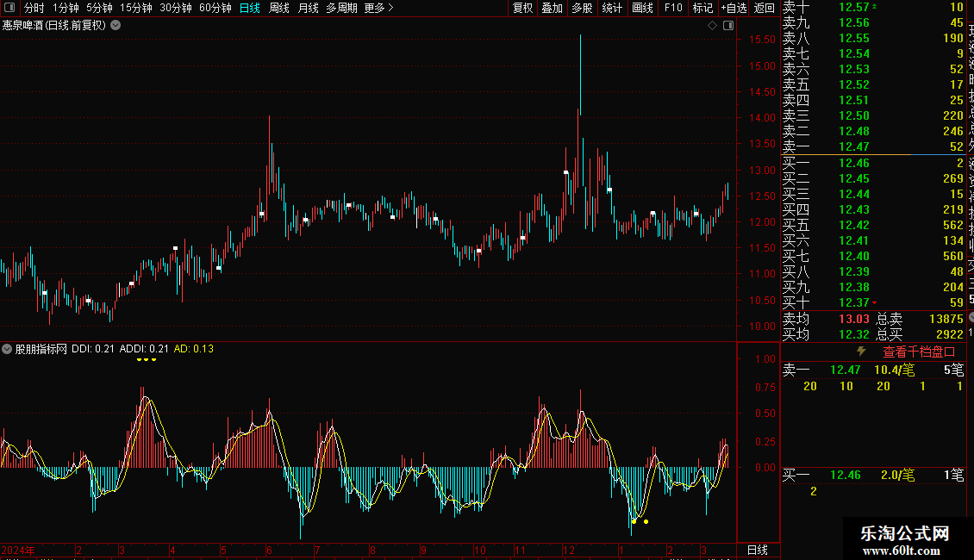Select the 卖五 12.52 row
Viewport: 974px width, 560px height.
pyautogui.click(x=873, y=84)
